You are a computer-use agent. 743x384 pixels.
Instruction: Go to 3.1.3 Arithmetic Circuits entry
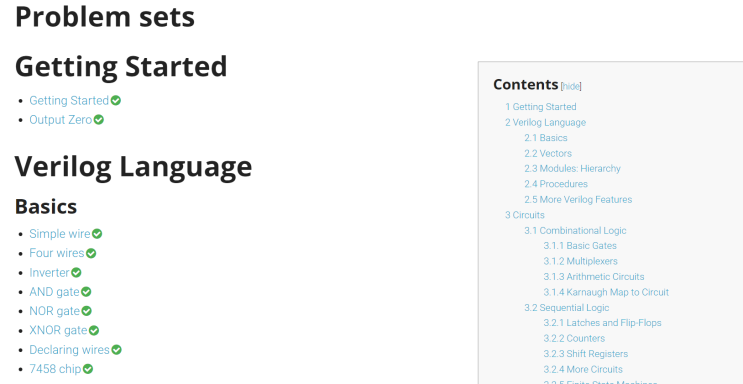click(x=594, y=276)
